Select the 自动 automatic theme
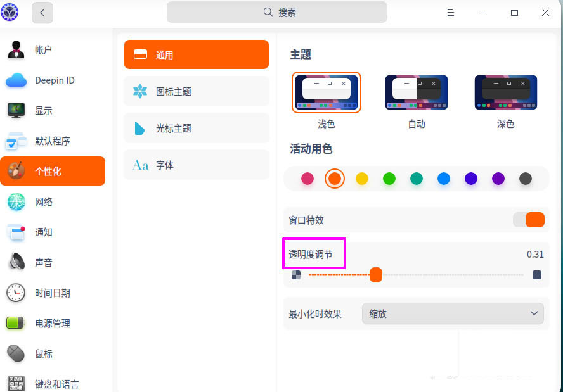This screenshot has width=563, height=392. point(416,92)
